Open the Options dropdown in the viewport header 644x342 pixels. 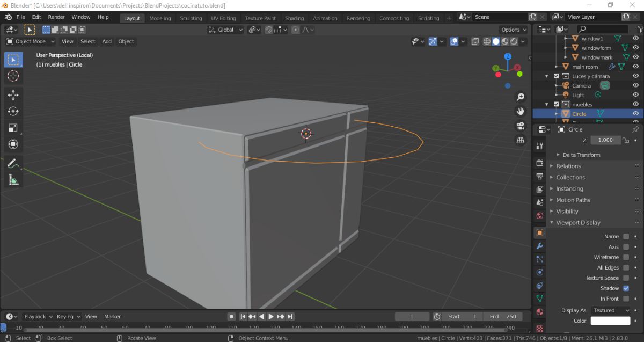(514, 30)
